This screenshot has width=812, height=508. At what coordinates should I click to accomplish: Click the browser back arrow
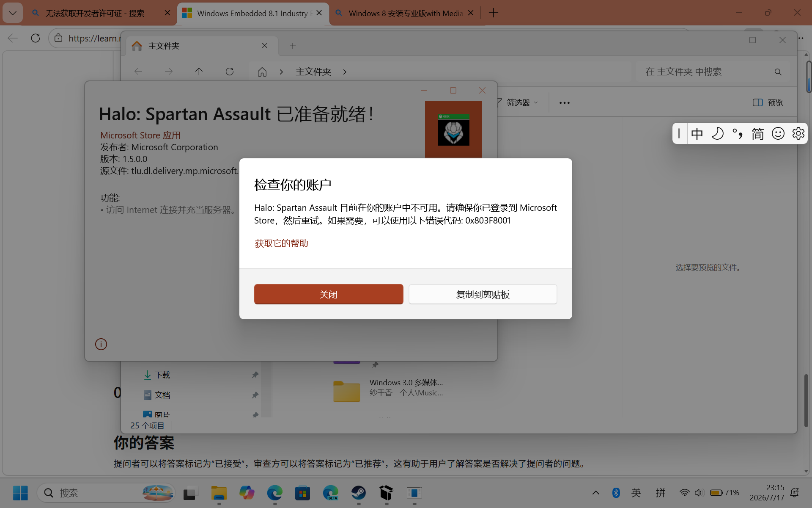coord(13,38)
